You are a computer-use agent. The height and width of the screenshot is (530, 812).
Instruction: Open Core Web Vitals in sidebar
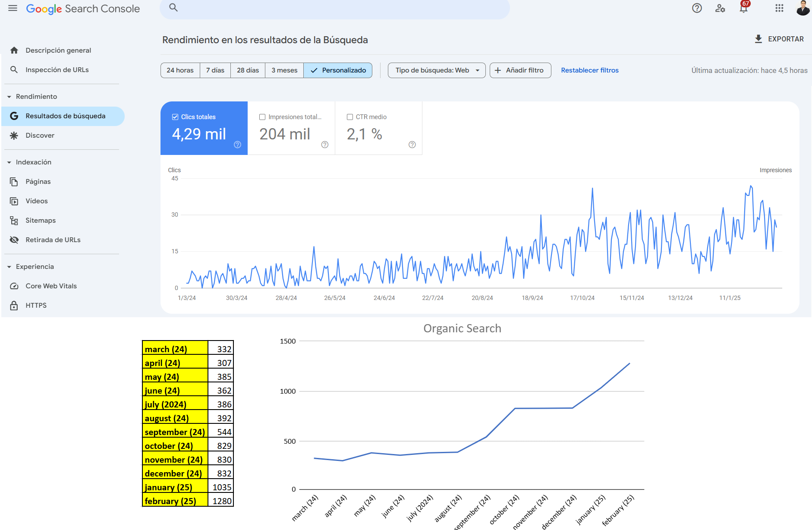tap(51, 286)
